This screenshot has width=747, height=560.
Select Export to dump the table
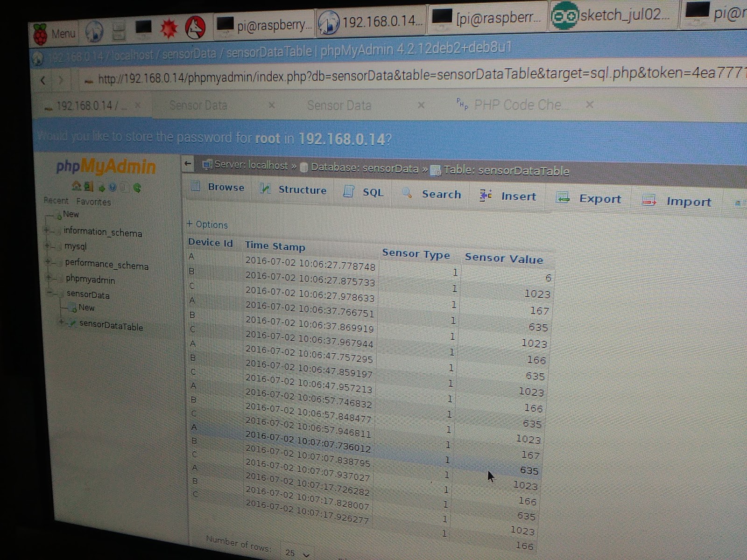pyautogui.click(x=600, y=199)
